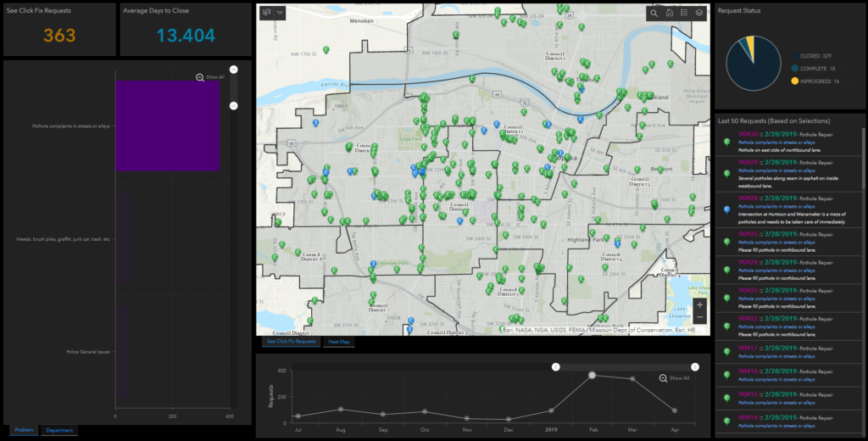Open the map legend list icon
The image size is (868, 441).
(684, 14)
